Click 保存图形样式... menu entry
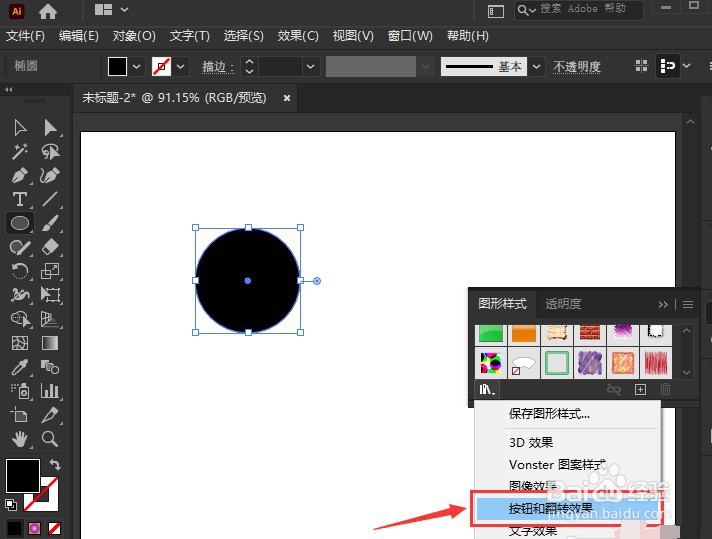The image size is (712, 539). [x=549, y=414]
